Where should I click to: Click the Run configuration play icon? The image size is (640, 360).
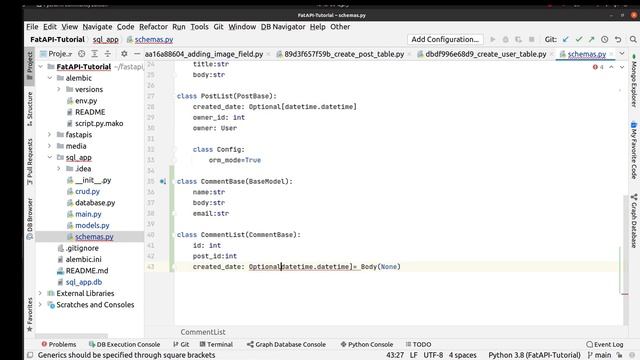point(493,40)
